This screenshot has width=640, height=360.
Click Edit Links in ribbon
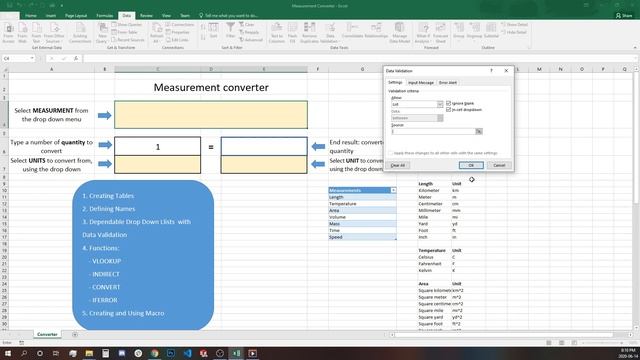[x=177, y=40]
